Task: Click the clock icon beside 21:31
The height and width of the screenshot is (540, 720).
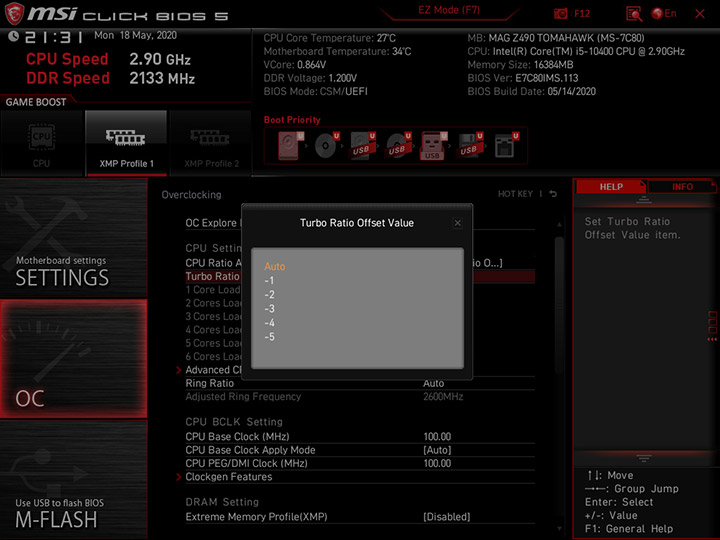Action: click(x=13, y=36)
